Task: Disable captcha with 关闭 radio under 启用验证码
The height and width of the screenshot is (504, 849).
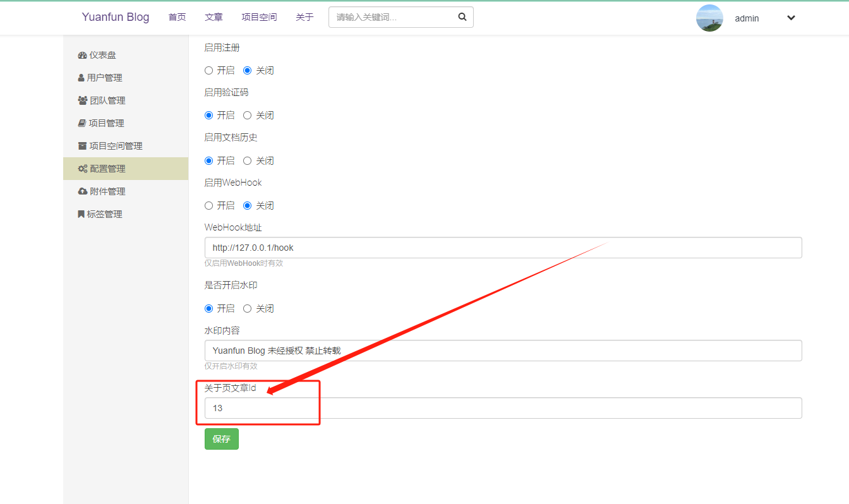Action: click(248, 116)
